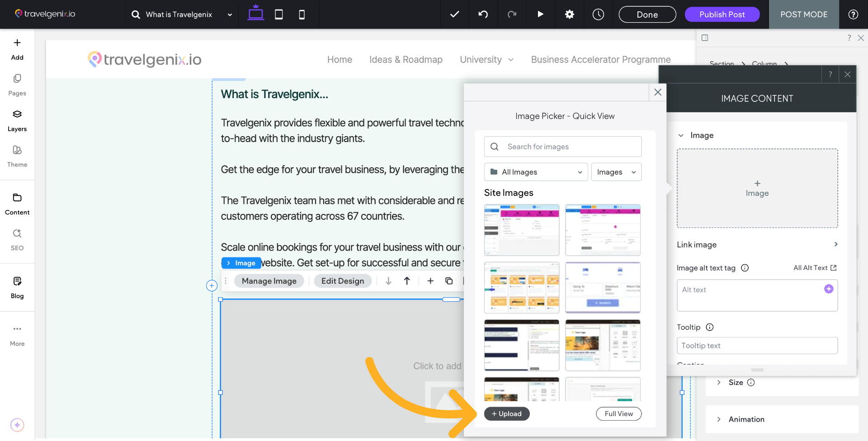The image size is (868, 441).
Task: Click the AI assistant icon in Alt text
Action: (x=828, y=289)
